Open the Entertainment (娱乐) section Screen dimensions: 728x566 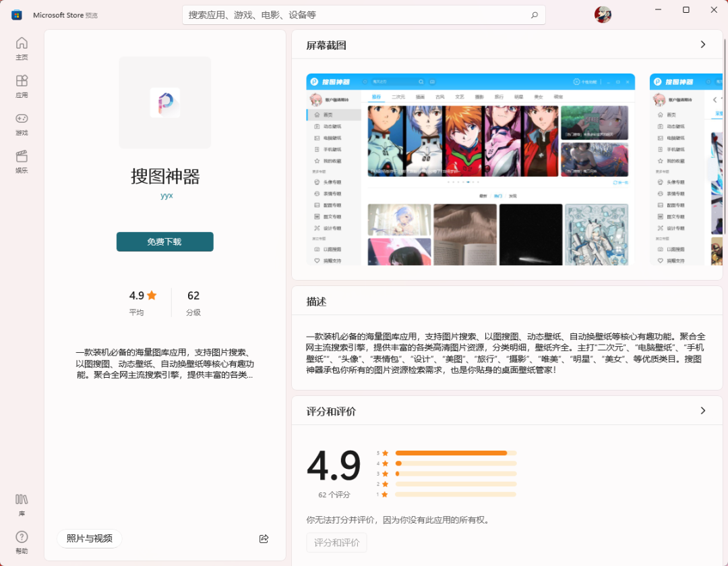[x=22, y=162]
